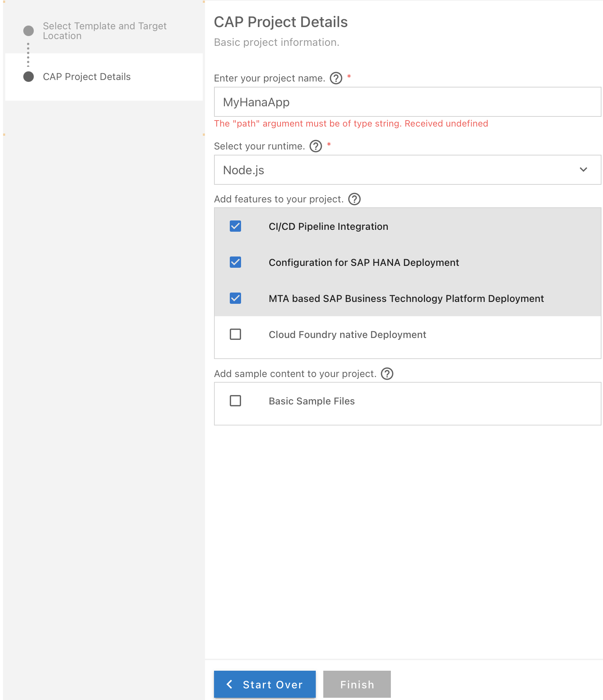Show help for Add sample content section
Screen dimensions: 603x700
point(387,374)
